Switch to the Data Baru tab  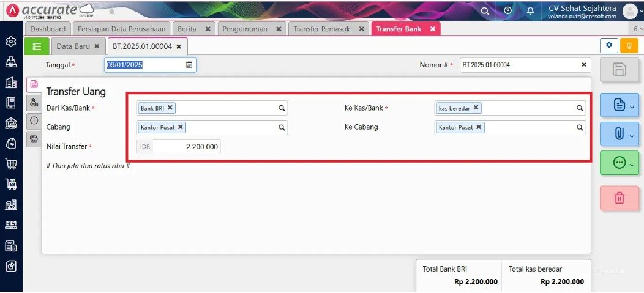73,46
